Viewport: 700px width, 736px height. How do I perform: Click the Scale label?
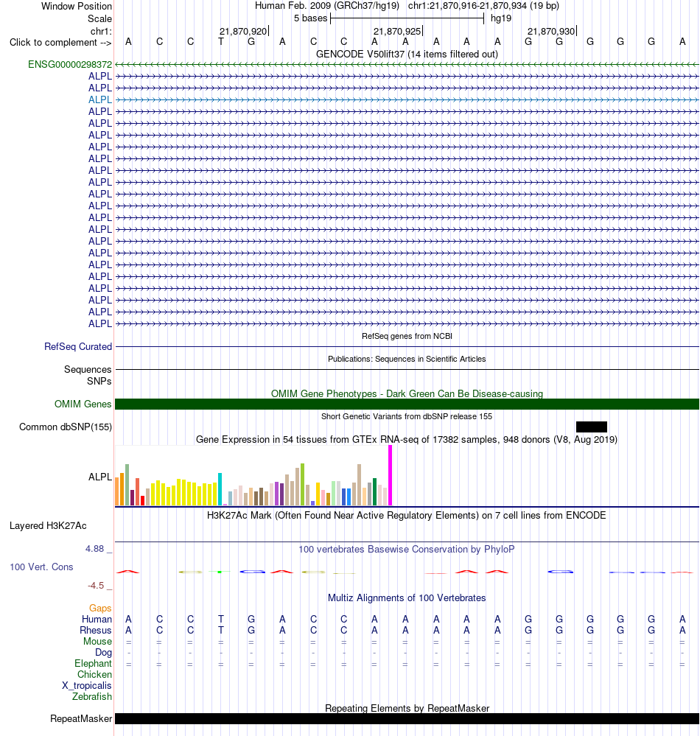99,18
